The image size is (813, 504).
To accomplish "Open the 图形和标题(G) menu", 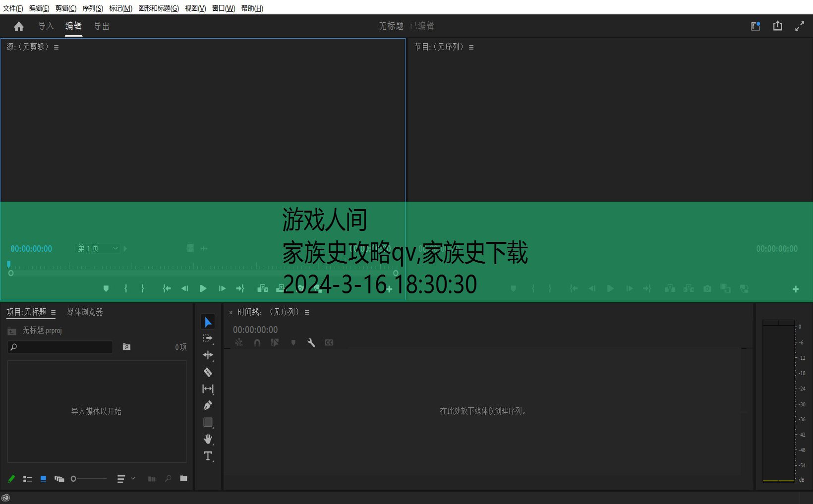I will point(159,8).
